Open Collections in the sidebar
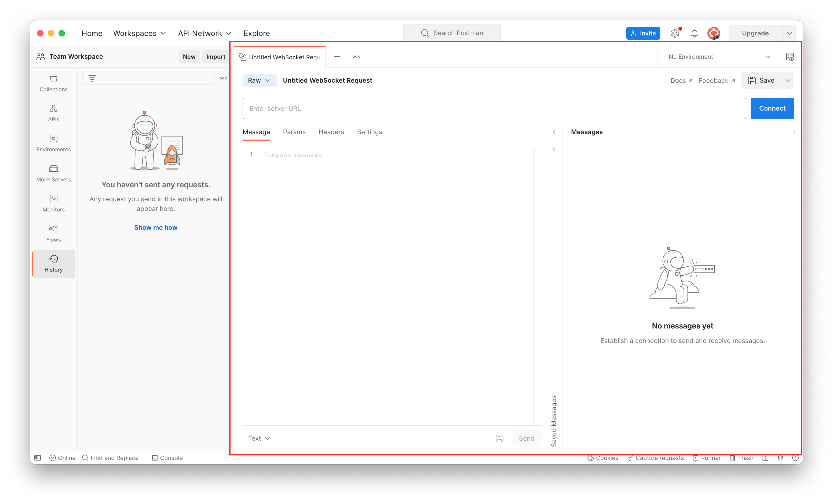 point(53,83)
